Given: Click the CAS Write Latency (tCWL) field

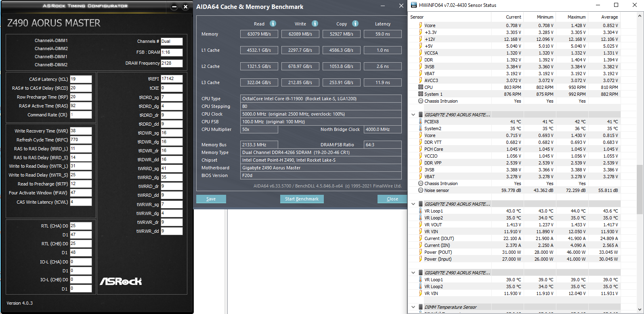Looking at the screenshot, I should point(81,202).
